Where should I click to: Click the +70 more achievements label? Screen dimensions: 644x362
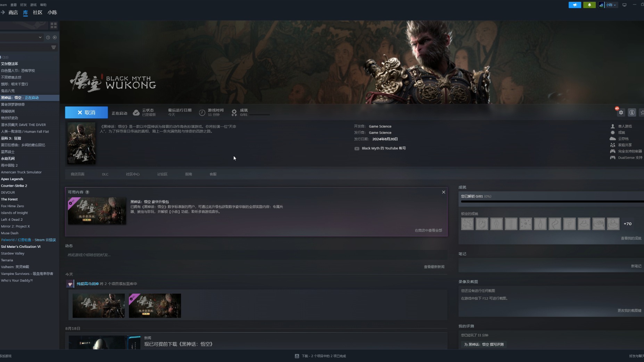pyautogui.click(x=628, y=224)
